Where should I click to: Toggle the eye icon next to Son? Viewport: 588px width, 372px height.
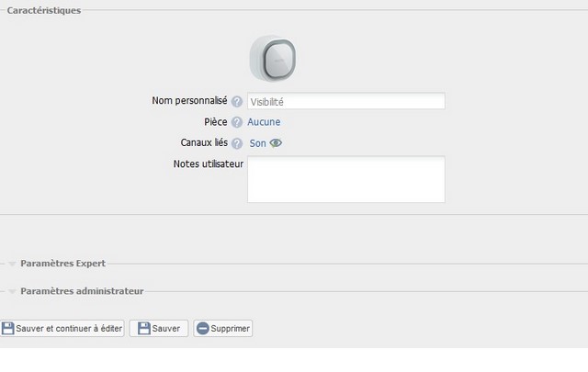click(276, 143)
